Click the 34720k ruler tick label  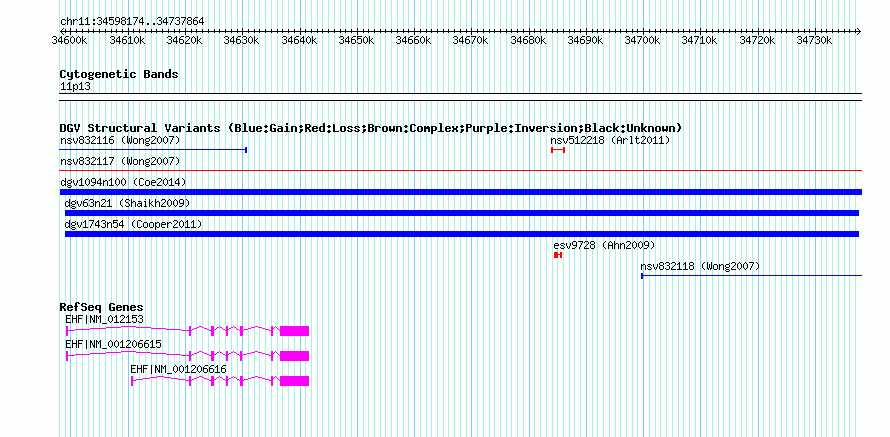[x=758, y=40]
